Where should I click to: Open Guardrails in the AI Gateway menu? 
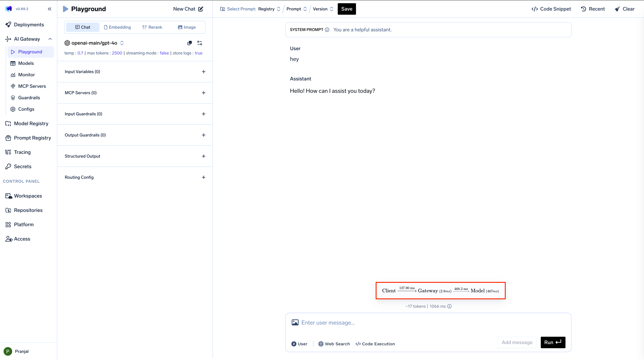coord(29,98)
